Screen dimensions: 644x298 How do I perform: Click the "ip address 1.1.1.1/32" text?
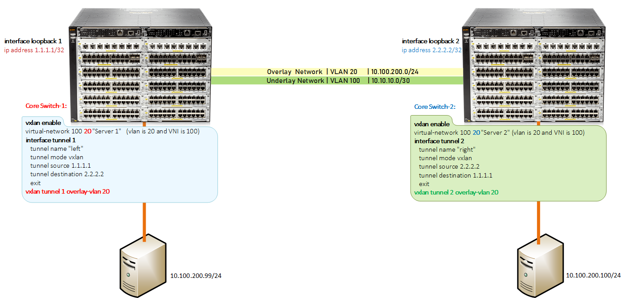34,50
